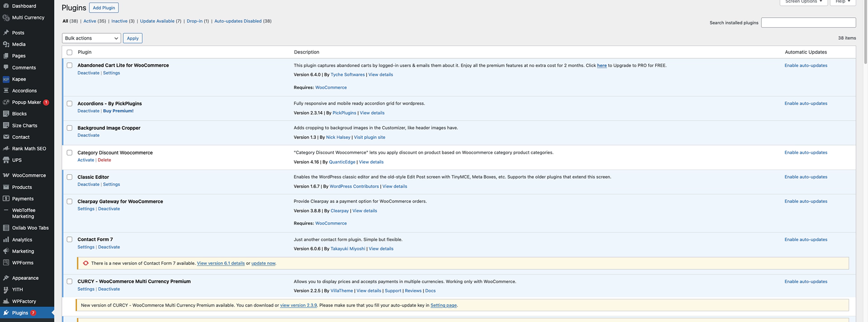This screenshot has height=322, width=868.
Task: Filter by Active (35) plugins
Action: (94, 21)
